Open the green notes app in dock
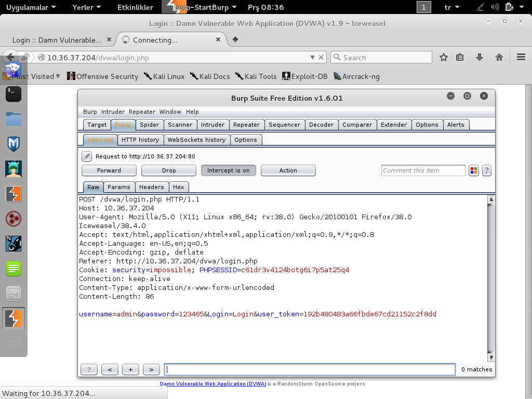The height and width of the screenshot is (399, 532). [14, 269]
